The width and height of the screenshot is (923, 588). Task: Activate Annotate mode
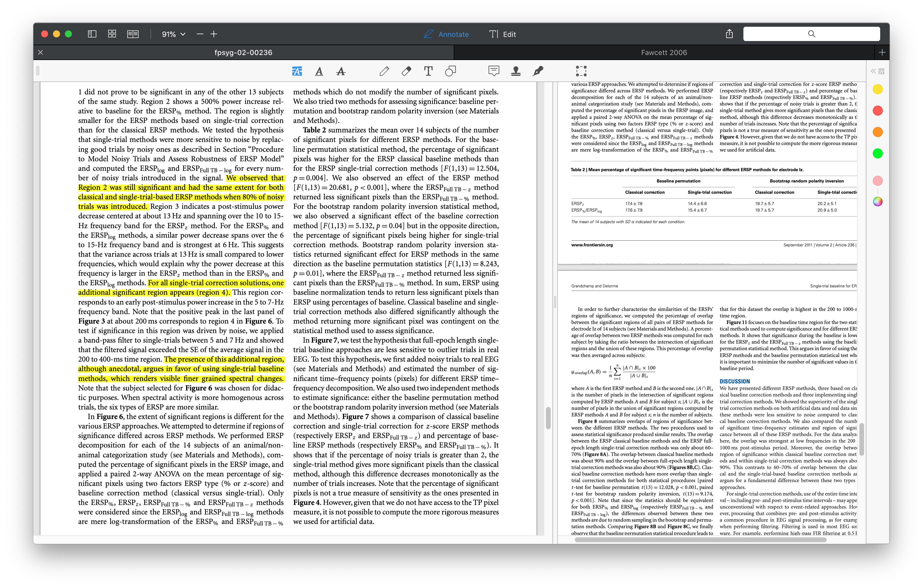(446, 34)
